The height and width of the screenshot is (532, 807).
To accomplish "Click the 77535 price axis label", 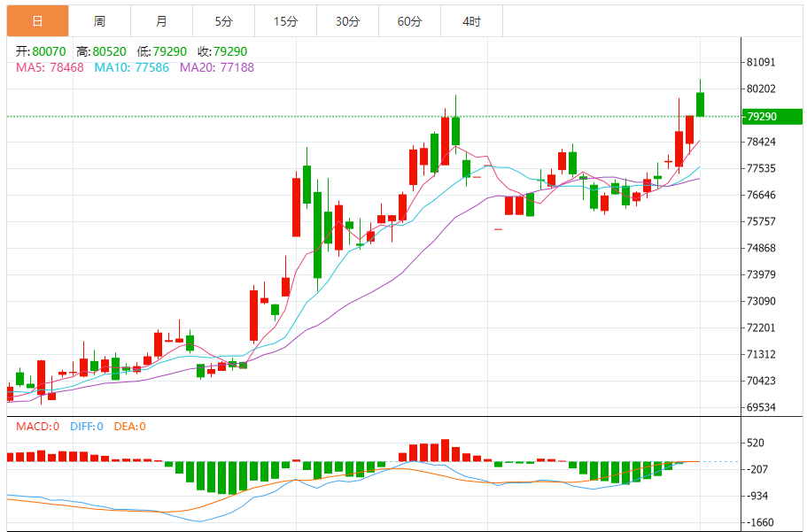I will [761, 168].
